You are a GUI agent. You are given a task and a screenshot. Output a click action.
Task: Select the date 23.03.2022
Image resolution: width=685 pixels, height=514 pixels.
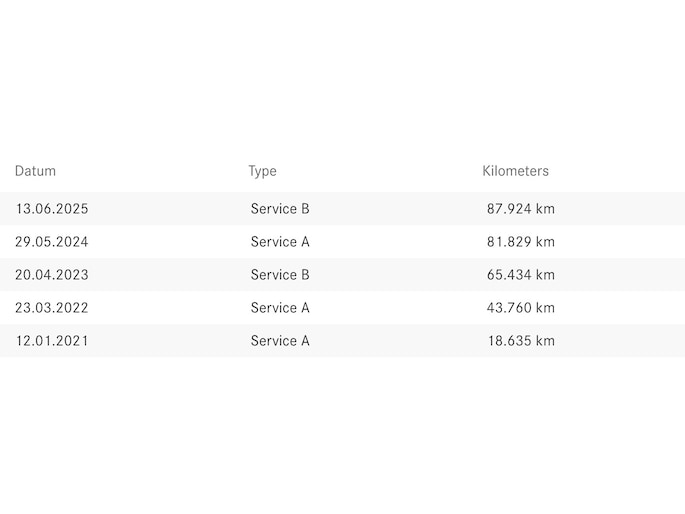point(52,308)
